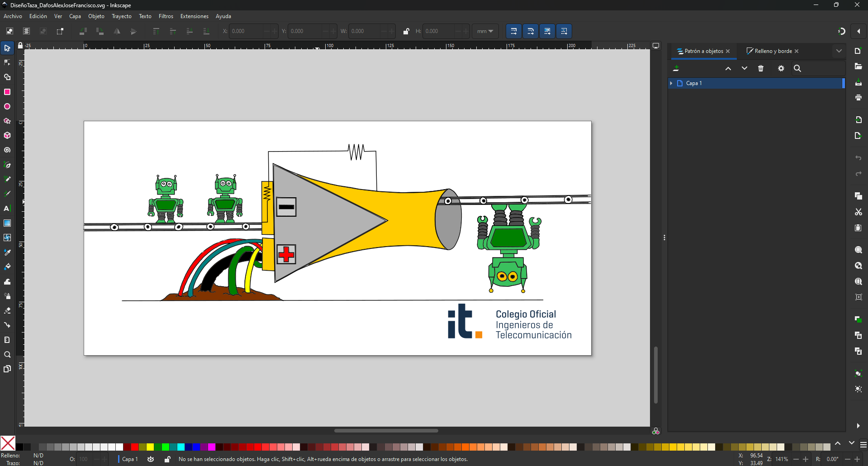Image resolution: width=868 pixels, height=466 pixels.
Task: Select the Mesh gradient tool
Action: pyautogui.click(x=7, y=237)
